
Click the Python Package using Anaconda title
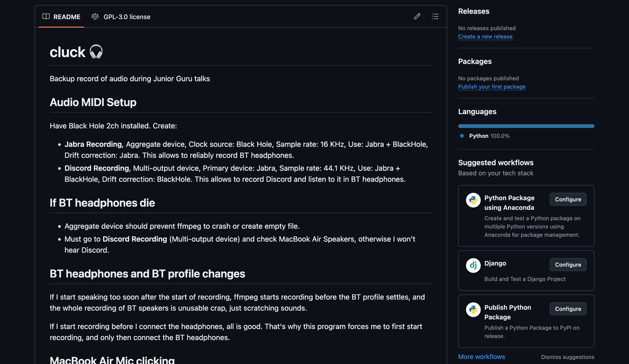(x=509, y=203)
